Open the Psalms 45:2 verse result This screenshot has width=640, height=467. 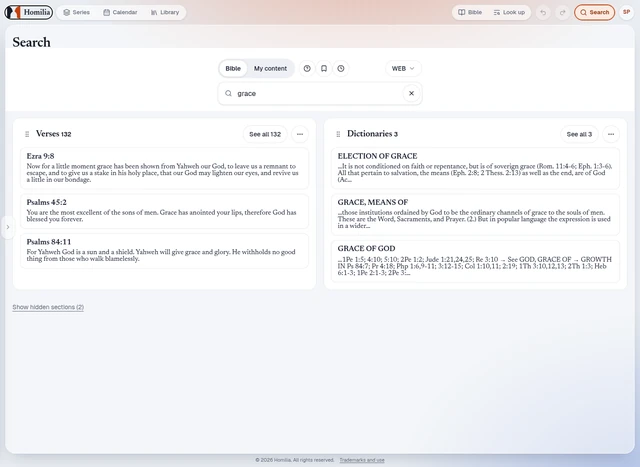coord(164,211)
